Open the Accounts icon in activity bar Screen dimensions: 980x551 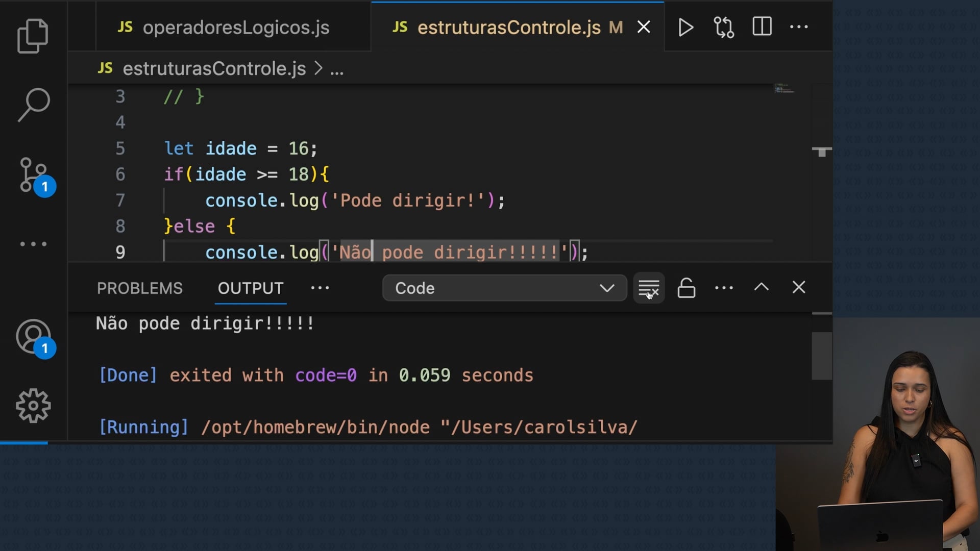click(x=34, y=337)
